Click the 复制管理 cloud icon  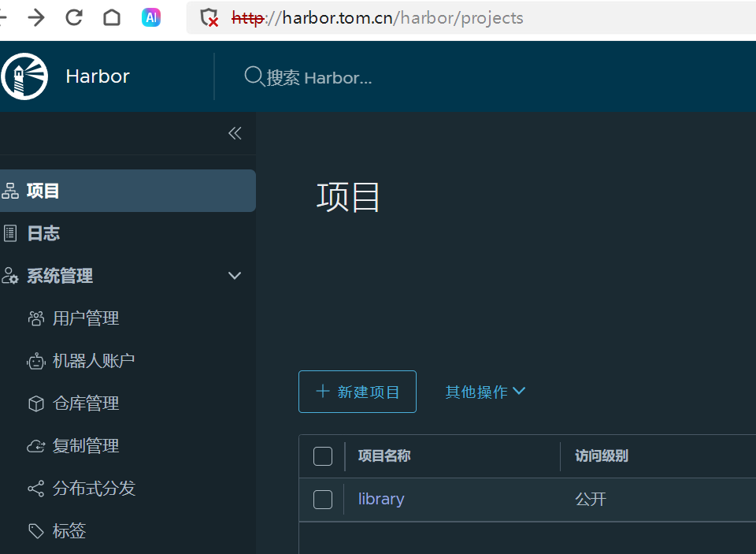(x=36, y=446)
